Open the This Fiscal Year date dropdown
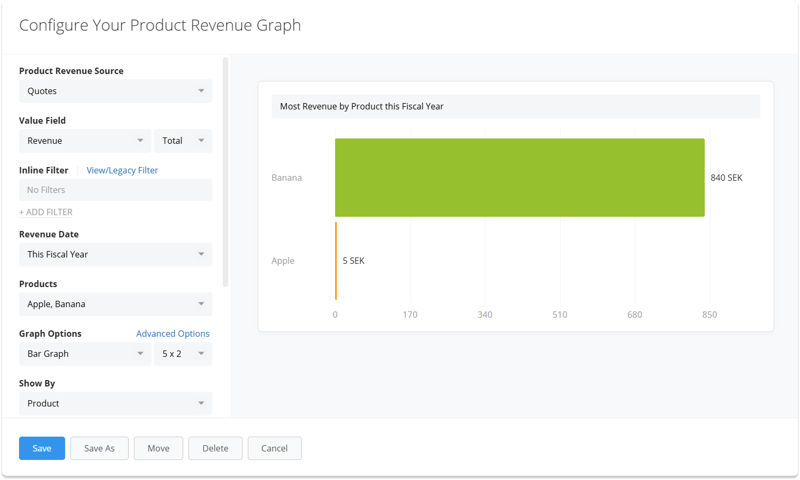This screenshot has height=480, width=800. [115, 254]
